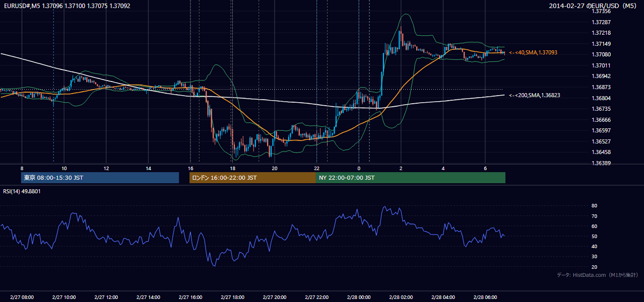The width and height of the screenshot is (644, 302).
Task: Click price axis level 1.36597
Action: 601,130
